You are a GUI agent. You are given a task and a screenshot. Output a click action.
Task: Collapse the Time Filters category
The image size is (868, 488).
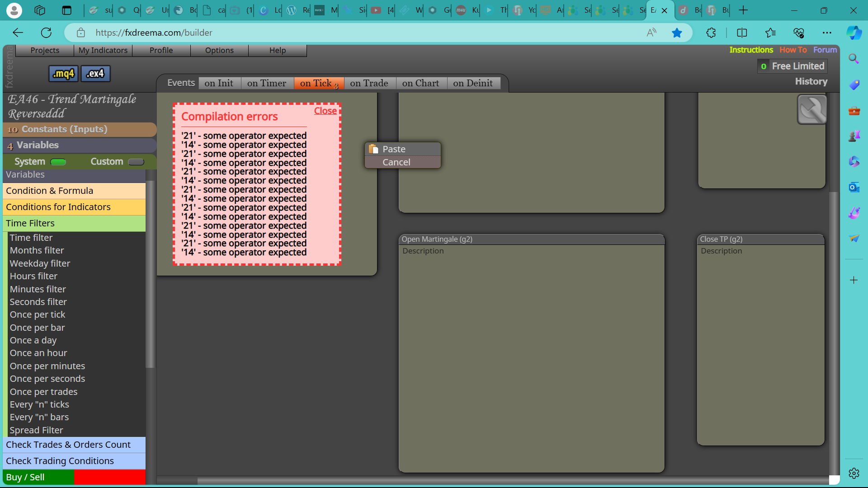[74, 223]
